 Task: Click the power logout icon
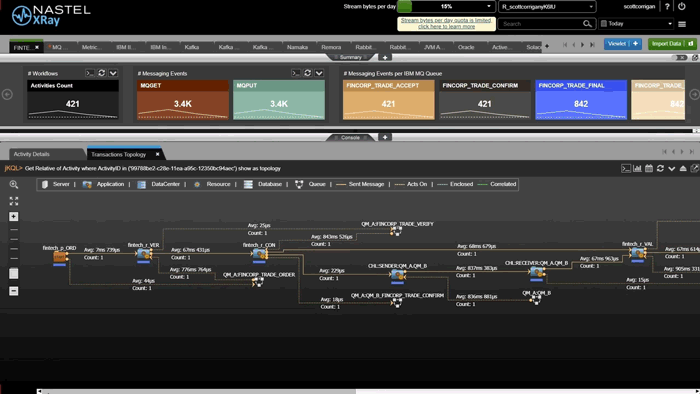pos(682,6)
